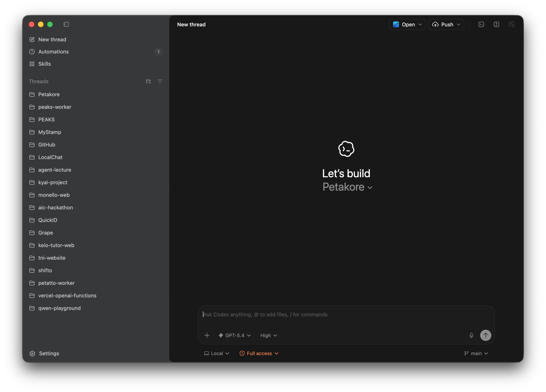The image size is (546, 392).
Task: Select GitHub project folder
Action: coord(96,145)
